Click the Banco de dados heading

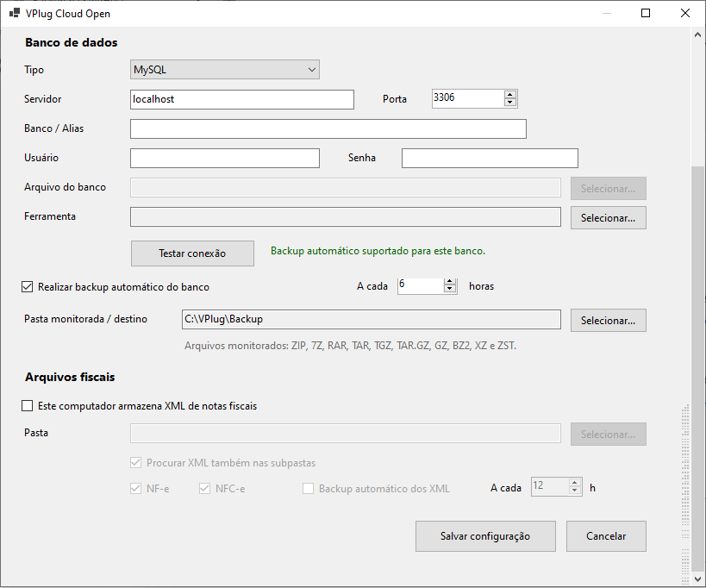(x=72, y=43)
